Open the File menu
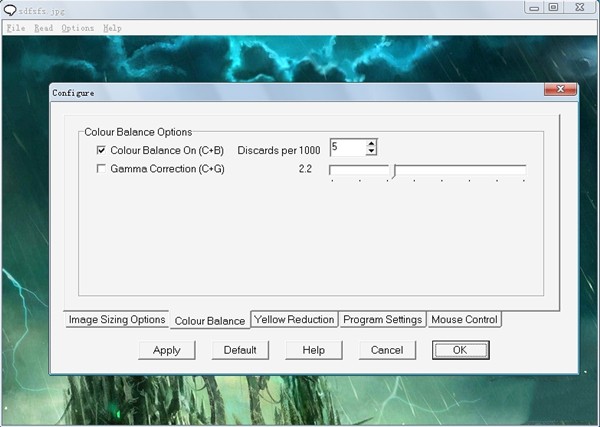The height and width of the screenshot is (427, 600). pos(15,28)
